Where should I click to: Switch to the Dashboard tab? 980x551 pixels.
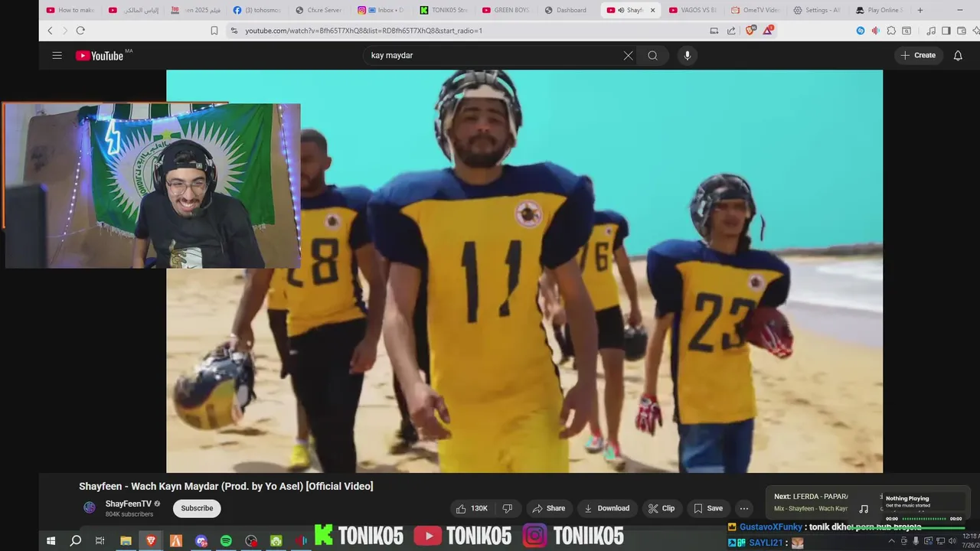568,10
